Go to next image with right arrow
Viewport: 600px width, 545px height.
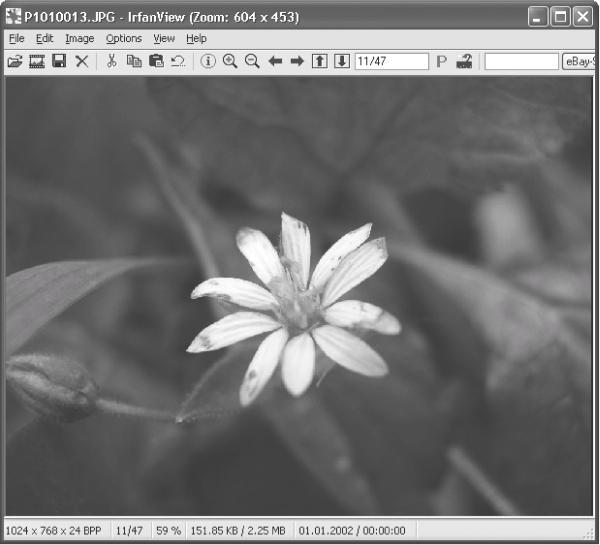click(297, 61)
